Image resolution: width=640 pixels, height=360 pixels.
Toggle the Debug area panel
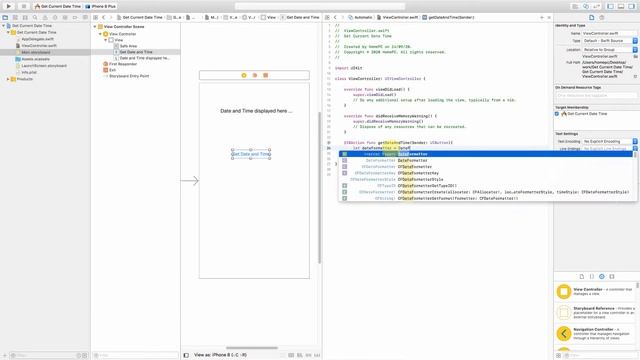(621, 6)
